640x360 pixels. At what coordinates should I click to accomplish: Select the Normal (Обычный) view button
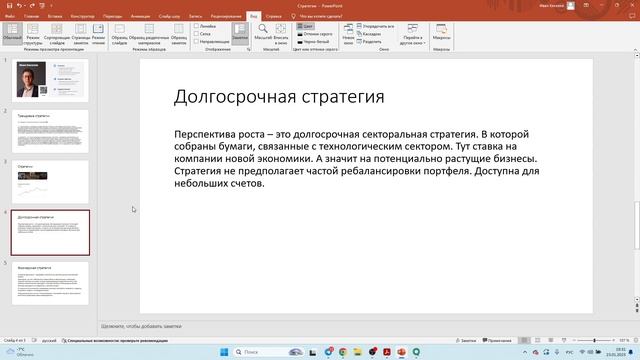(x=12, y=33)
